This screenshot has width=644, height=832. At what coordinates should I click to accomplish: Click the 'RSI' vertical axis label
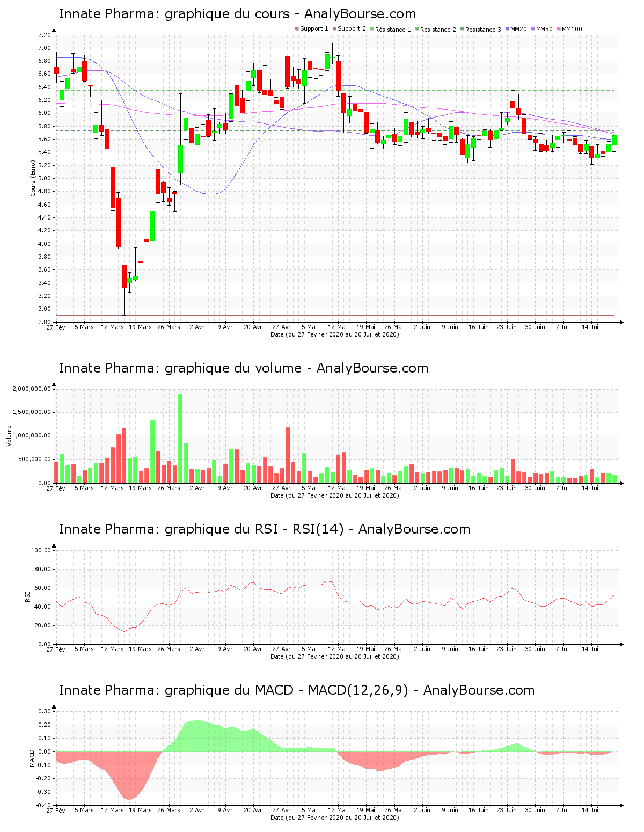pyautogui.click(x=27, y=596)
